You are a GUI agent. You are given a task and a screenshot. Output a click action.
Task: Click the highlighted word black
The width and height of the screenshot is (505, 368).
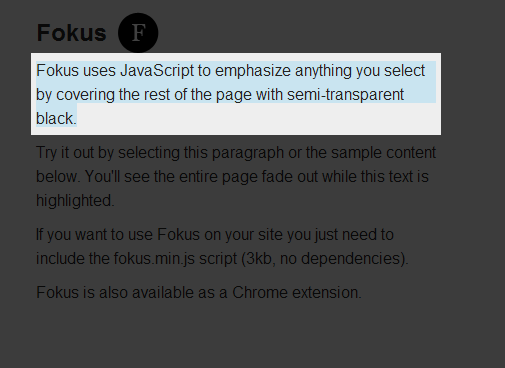(56, 118)
